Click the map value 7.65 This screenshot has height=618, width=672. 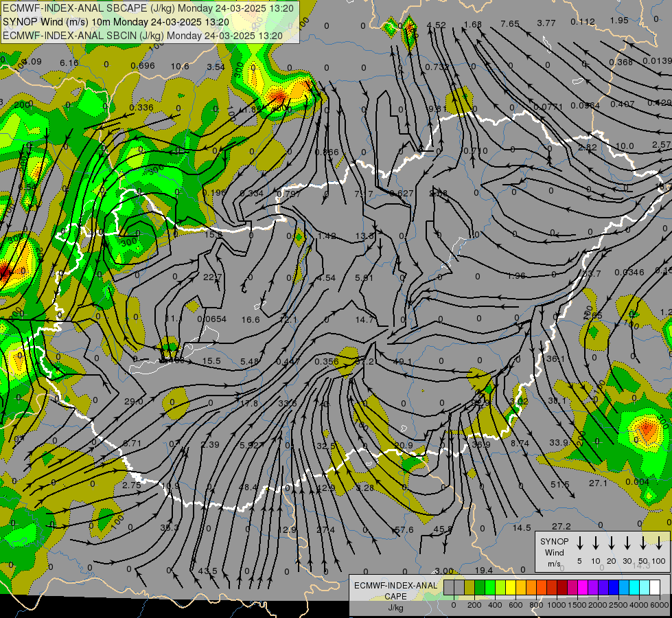(x=510, y=23)
